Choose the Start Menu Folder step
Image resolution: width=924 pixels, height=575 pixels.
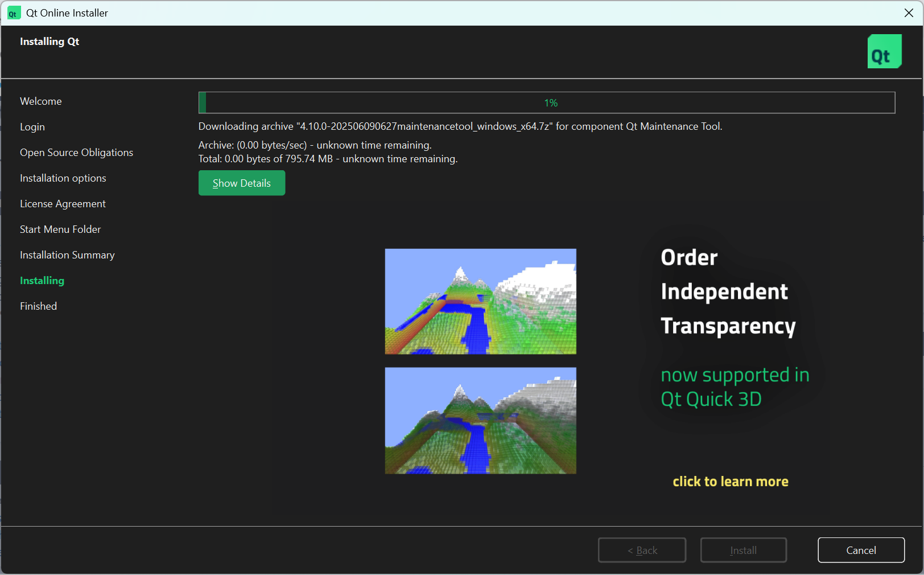point(60,229)
